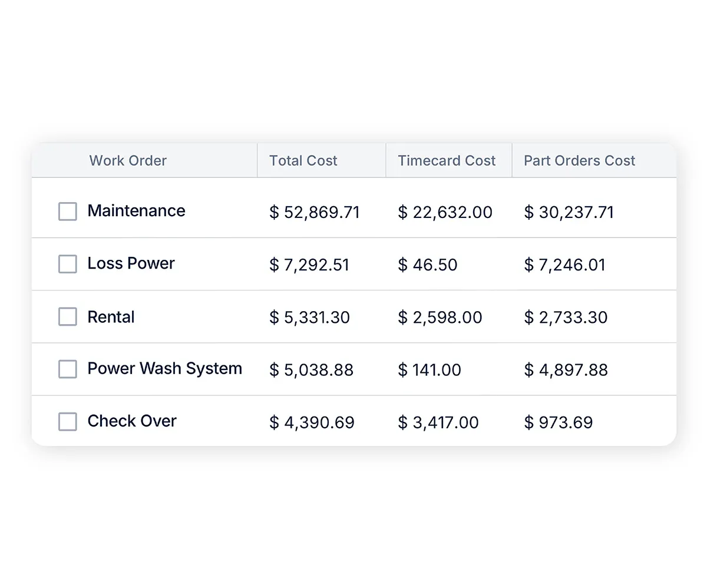Select the Rental work order row
The image size is (707, 588).
(x=111, y=316)
